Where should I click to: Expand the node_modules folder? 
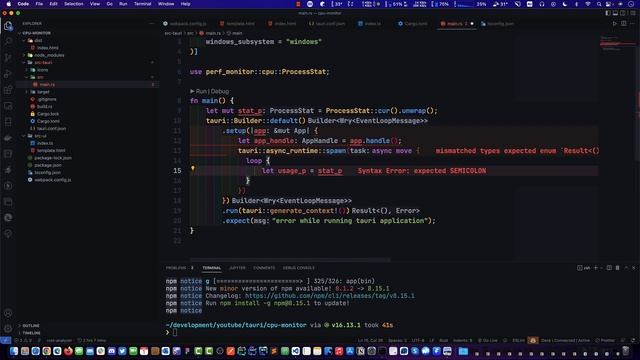point(45,55)
